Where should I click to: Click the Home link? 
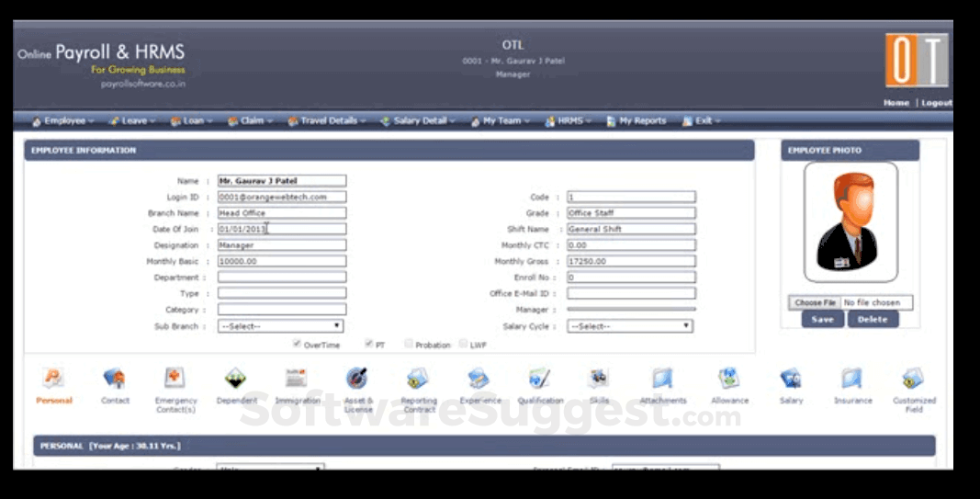tap(896, 103)
